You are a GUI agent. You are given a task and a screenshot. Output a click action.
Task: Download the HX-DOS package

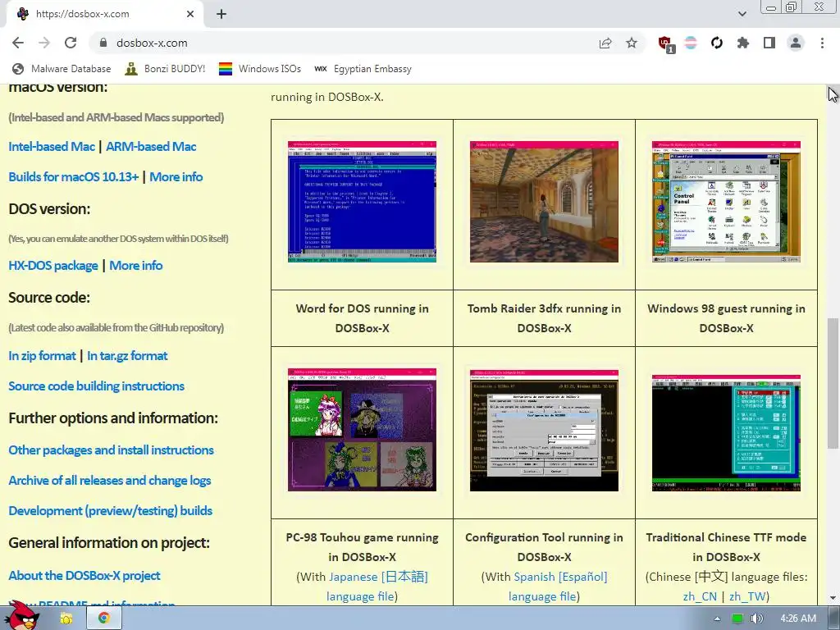point(53,265)
